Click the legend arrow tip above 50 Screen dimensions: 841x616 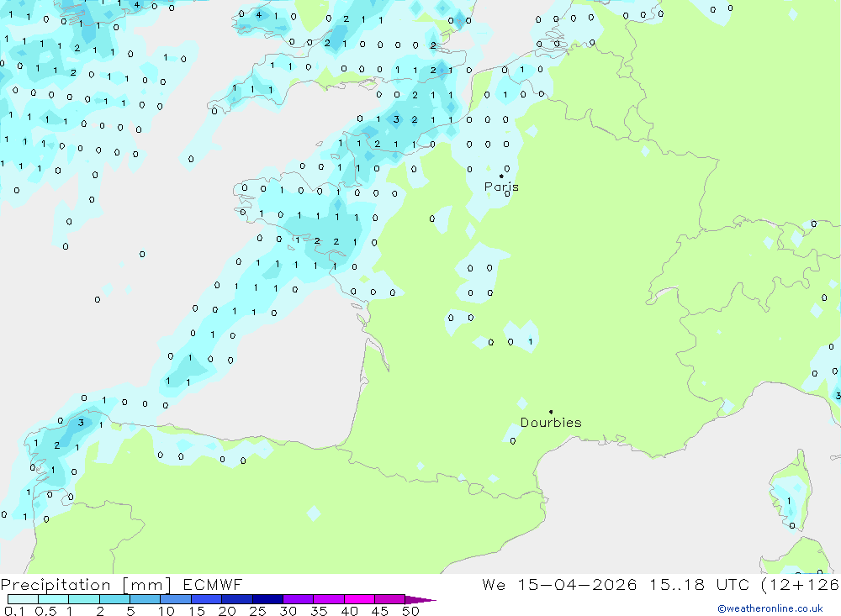[x=420, y=600]
